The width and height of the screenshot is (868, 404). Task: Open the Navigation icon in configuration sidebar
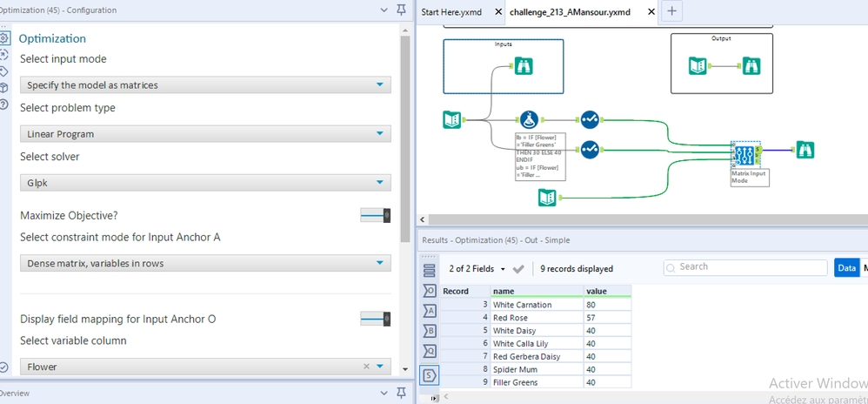click(3, 54)
